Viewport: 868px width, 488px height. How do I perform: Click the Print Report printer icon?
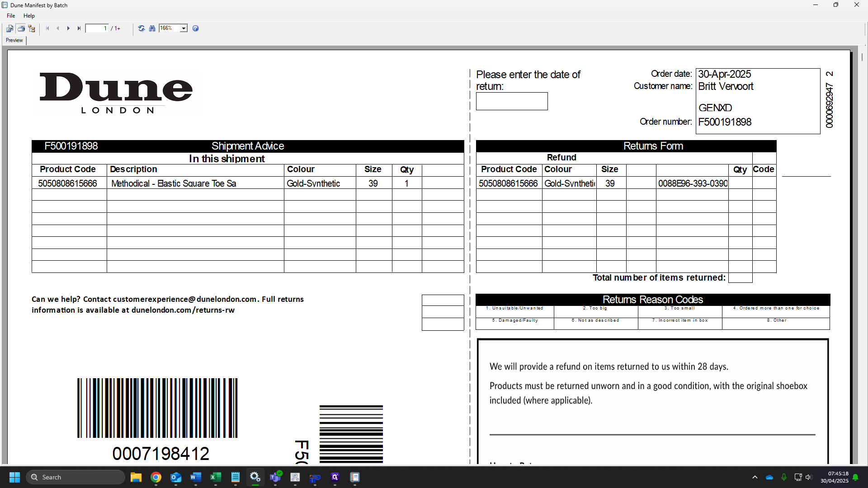tap(21, 28)
